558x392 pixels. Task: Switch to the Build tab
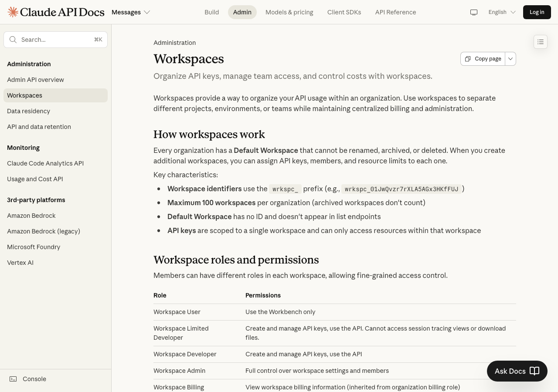211,12
